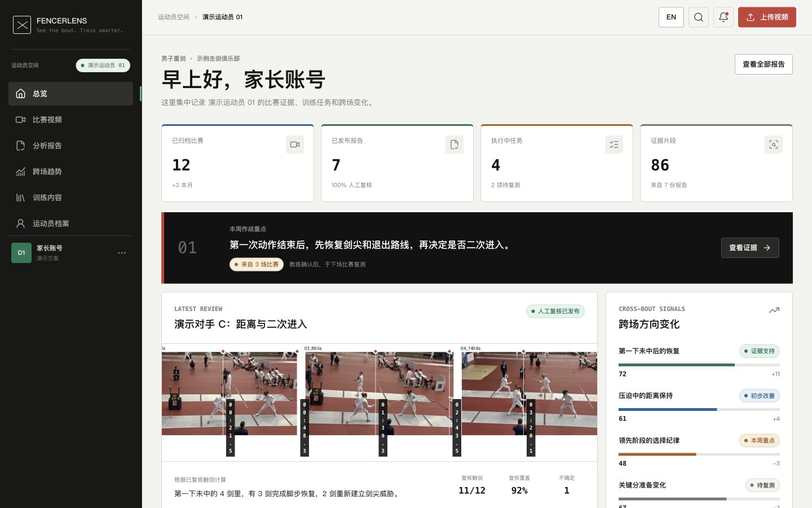Open the 总览 overview home icon

tap(21, 94)
